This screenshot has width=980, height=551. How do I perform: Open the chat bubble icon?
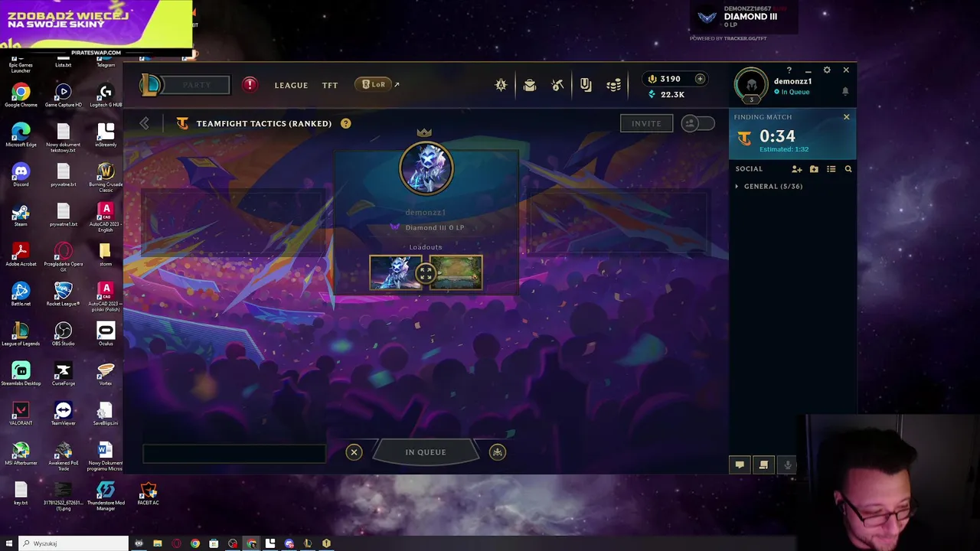740,465
